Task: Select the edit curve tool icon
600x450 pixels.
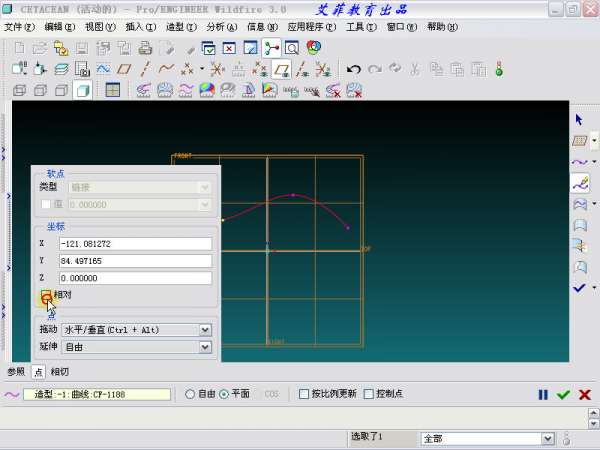Action: point(580,183)
